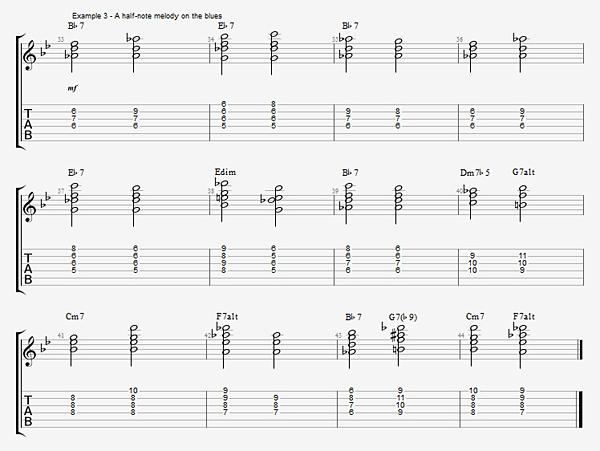Click the Example 3 half-note melody title
The image size is (600, 451).
[x=147, y=16]
